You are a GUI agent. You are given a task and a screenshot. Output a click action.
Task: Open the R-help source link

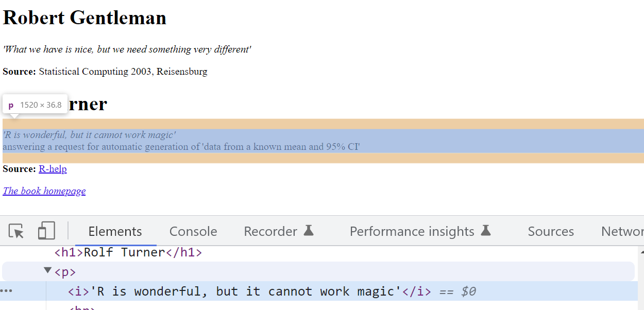coord(53,169)
